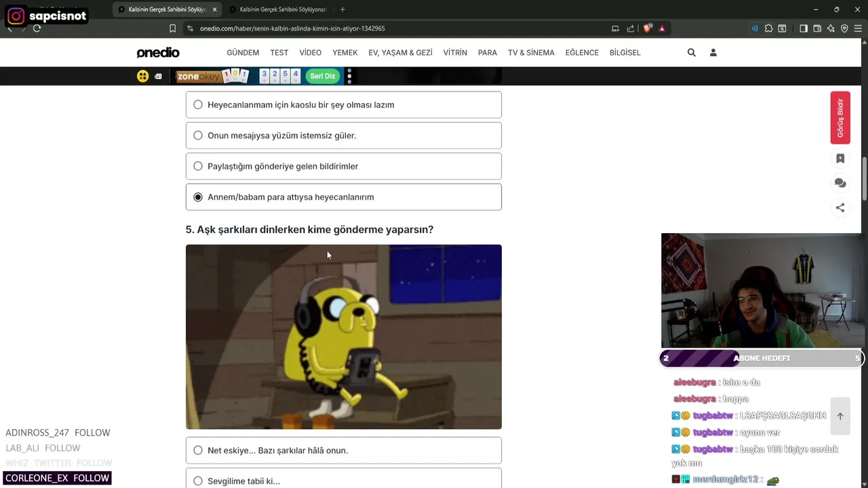This screenshot has width=868, height=488.
Task: Open the user profile icon on Onedio
Action: click(x=713, y=52)
